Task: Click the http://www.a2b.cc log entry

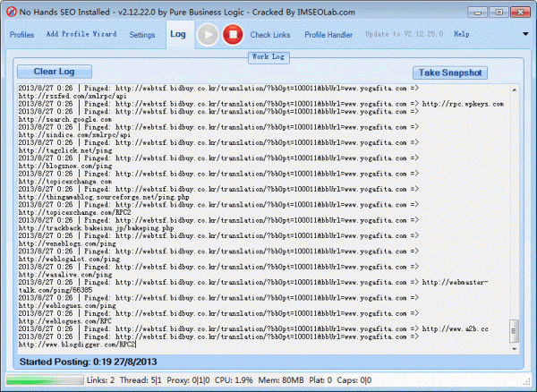Action: (456, 329)
